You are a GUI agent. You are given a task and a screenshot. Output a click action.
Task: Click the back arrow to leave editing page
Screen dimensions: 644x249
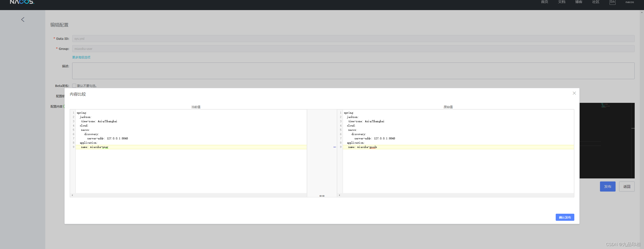pos(23,19)
